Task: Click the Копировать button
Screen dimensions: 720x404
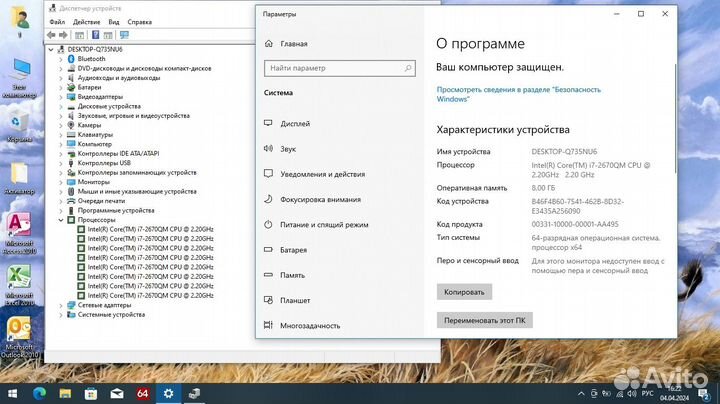Action: coord(464,292)
